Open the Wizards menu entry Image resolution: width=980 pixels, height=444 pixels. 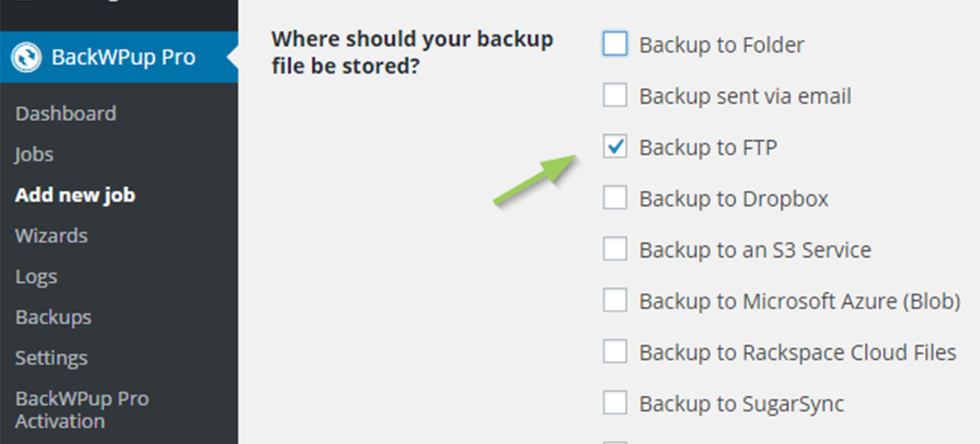[x=51, y=236]
